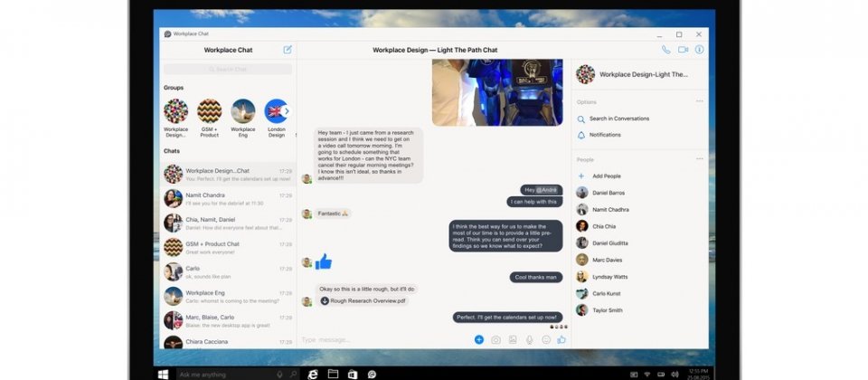Viewport: 868px width, 380px height.
Task: Open the Wi-Fi network tray icon
Action: pos(647,375)
